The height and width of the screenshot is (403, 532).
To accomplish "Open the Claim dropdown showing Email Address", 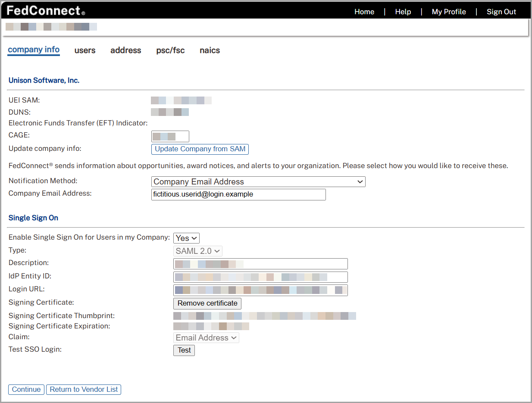I will [206, 337].
